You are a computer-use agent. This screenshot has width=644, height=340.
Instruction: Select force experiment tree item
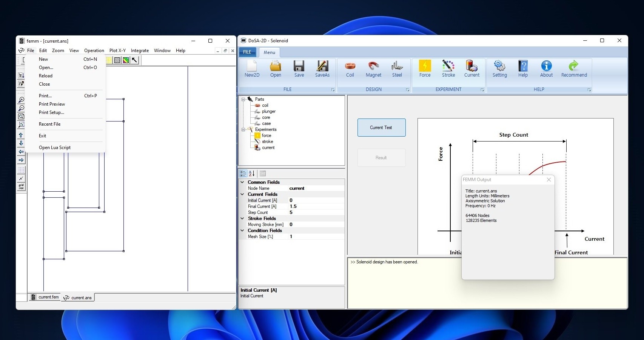click(267, 135)
